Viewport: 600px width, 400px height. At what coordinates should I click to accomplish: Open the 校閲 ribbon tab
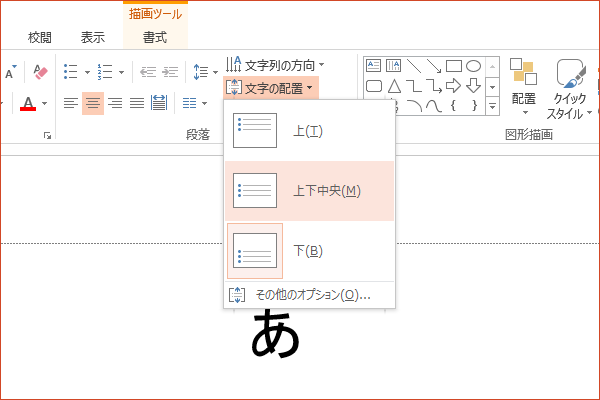40,38
